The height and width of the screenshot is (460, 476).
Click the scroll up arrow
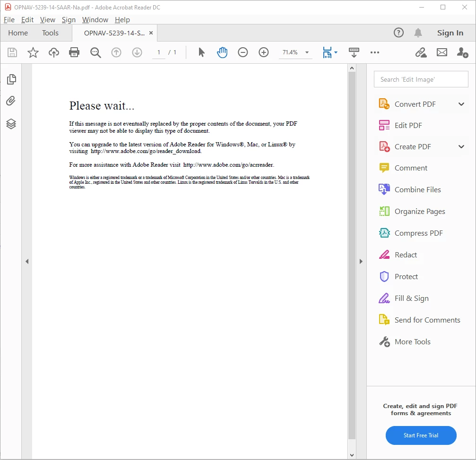352,68
